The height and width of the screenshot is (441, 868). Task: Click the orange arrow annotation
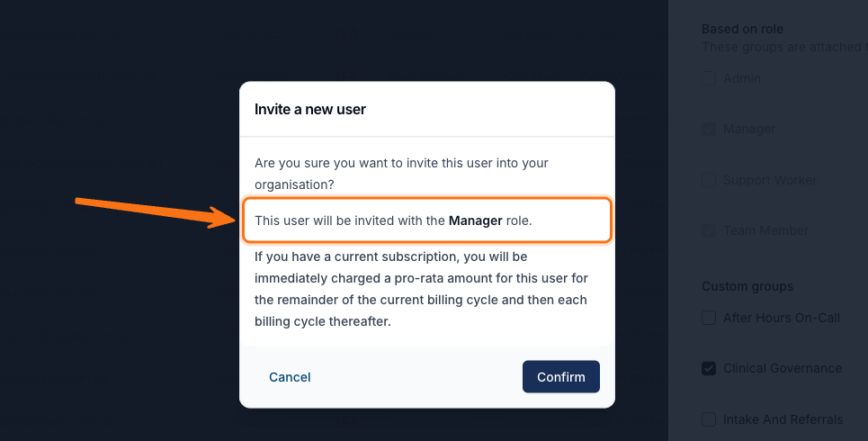click(x=157, y=212)
